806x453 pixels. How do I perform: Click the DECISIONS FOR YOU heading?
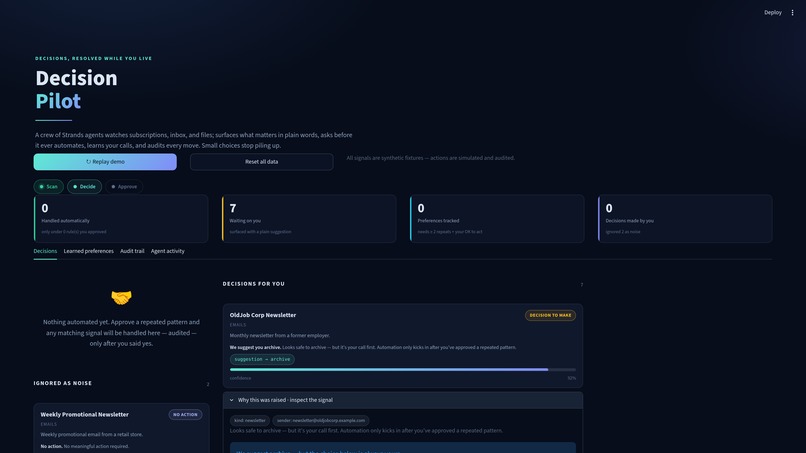point(253,284)
